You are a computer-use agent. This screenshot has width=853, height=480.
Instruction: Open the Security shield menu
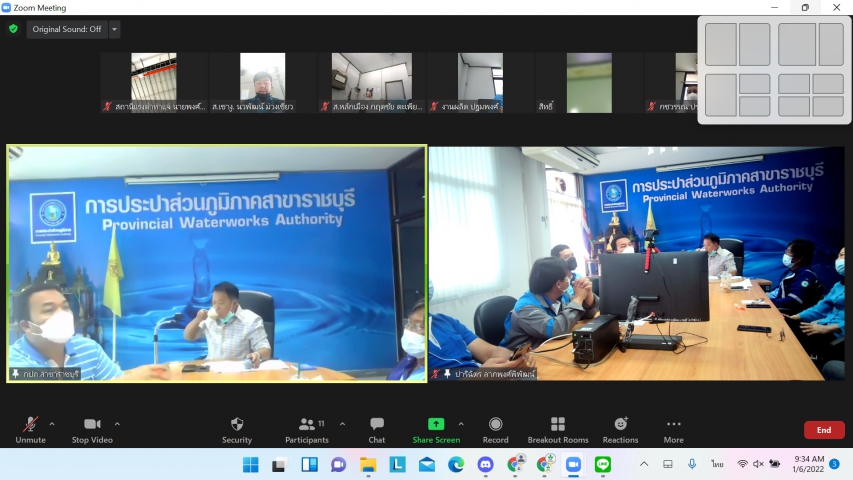point(237,430)
